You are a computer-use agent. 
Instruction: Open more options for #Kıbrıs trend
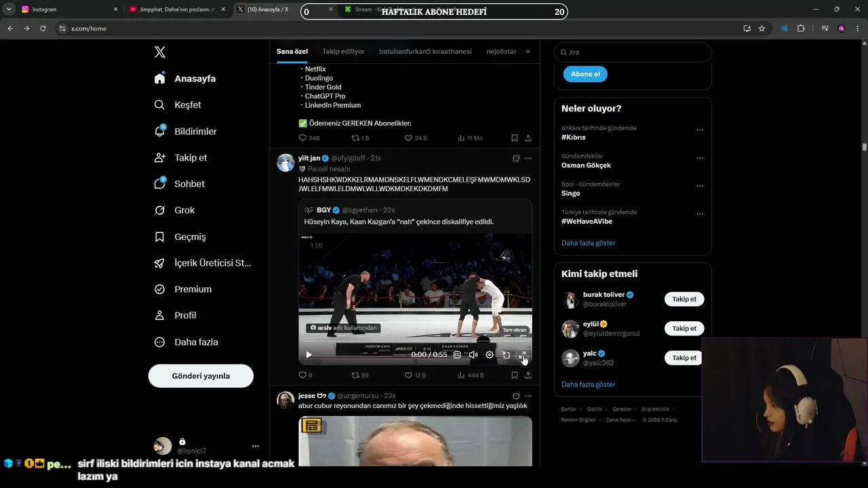pos(700,129)
